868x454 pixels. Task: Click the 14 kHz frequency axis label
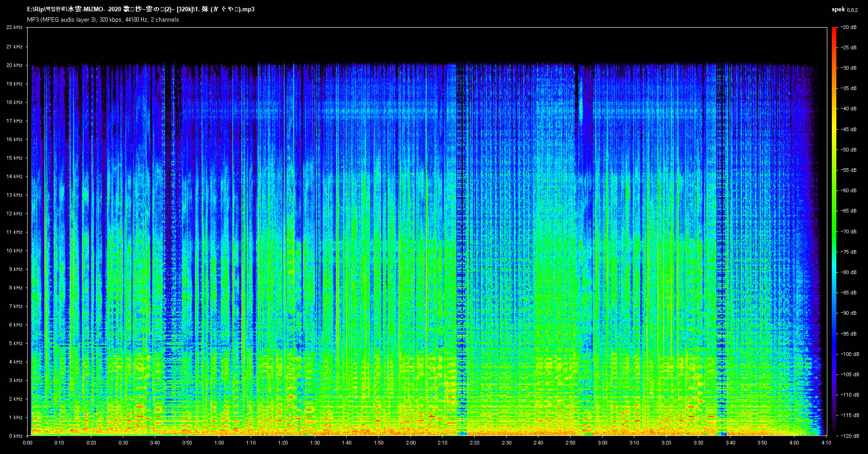coord(14,176)
